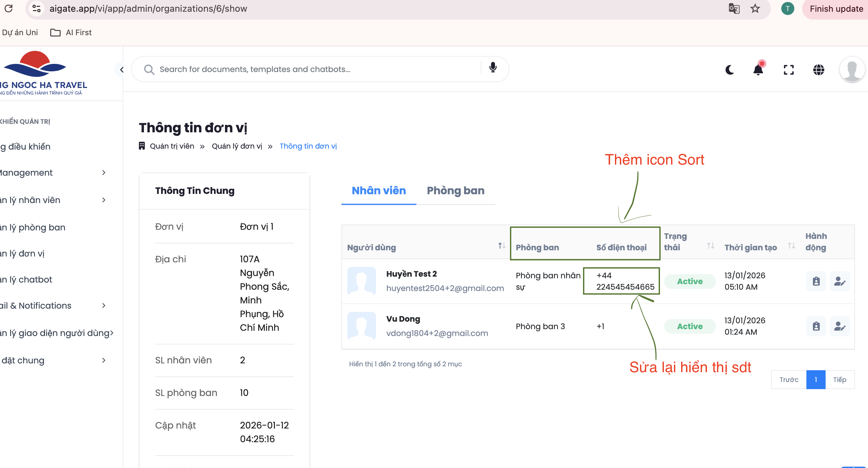Click the browser reload icon
Viewport: 868px width, 468px height.
click(9, 8)
